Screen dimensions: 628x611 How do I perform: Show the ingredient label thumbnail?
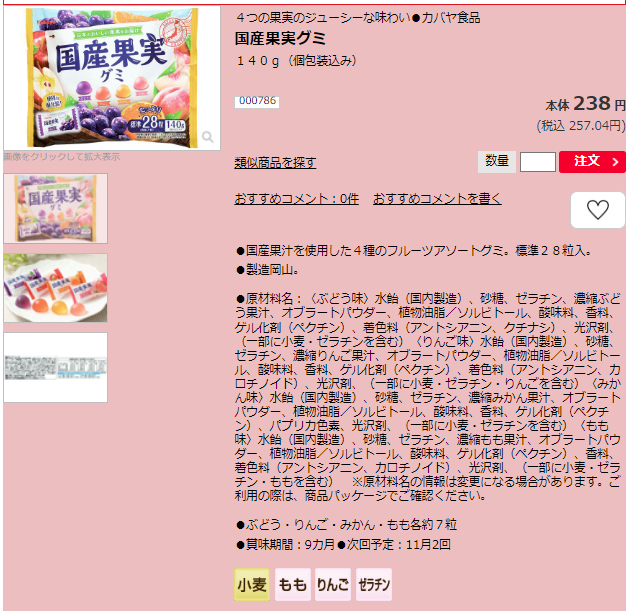point(56,367)
